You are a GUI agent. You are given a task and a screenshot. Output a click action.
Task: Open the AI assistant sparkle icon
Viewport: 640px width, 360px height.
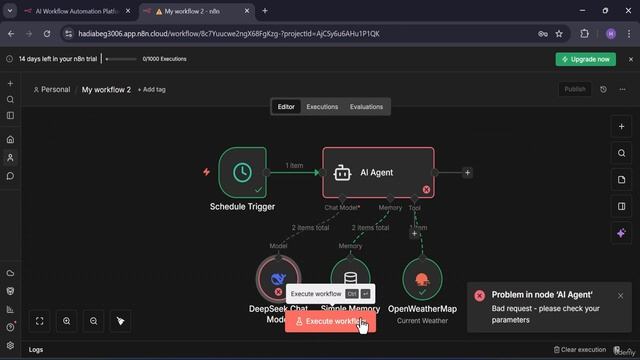pos(621,233)
